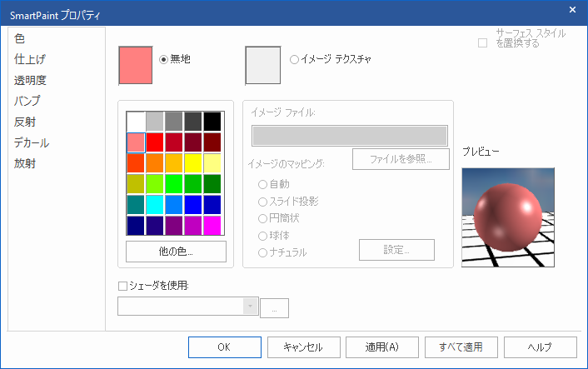Viewport: 588px width, 369px height.
Task: Click the イメージ ファイル path field
Action: point(350,136)
